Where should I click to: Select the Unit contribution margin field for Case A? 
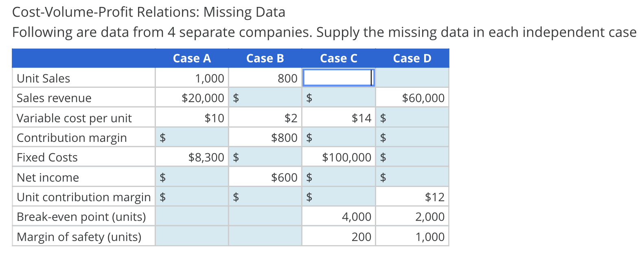[x=191, y=196]
